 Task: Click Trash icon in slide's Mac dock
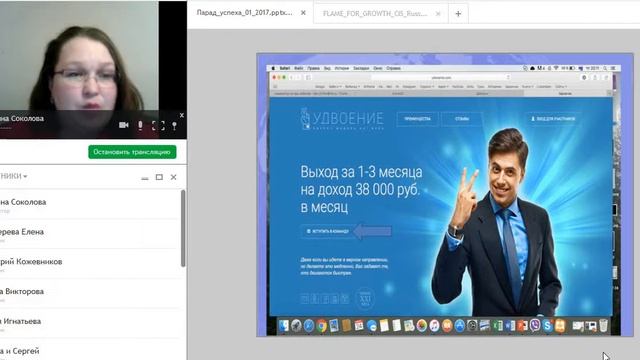coord(603,325)
